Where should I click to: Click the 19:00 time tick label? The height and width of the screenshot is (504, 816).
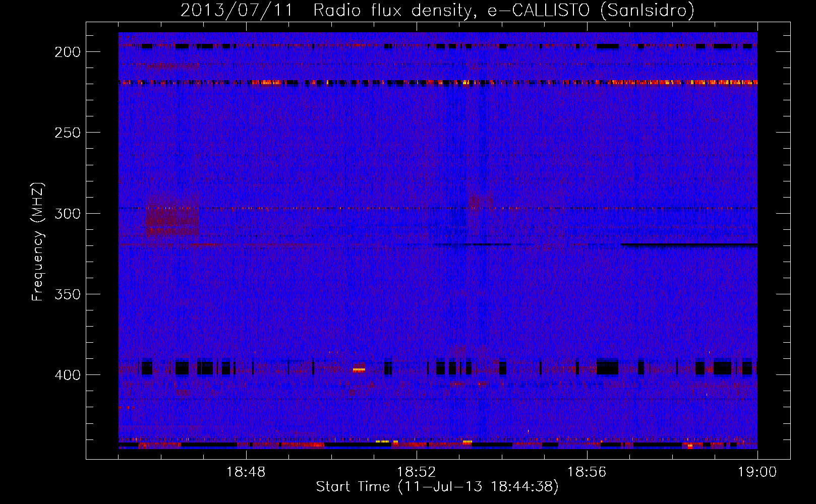click(757, 472)
